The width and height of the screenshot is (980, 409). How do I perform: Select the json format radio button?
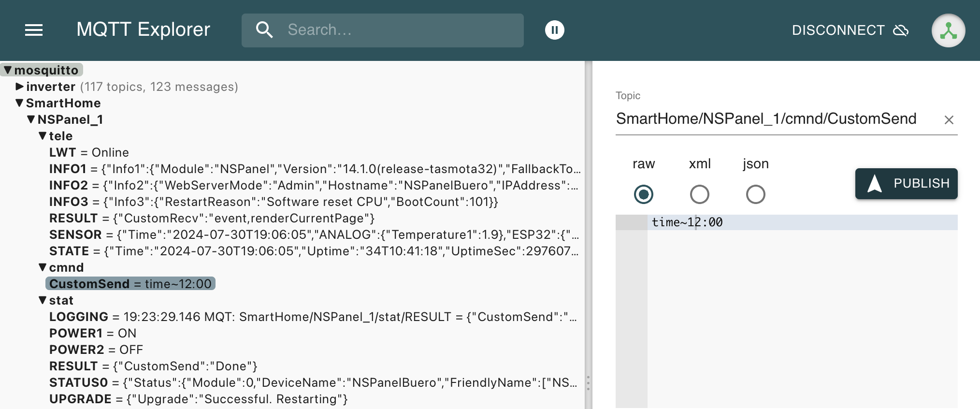click(x=756, y=194)
